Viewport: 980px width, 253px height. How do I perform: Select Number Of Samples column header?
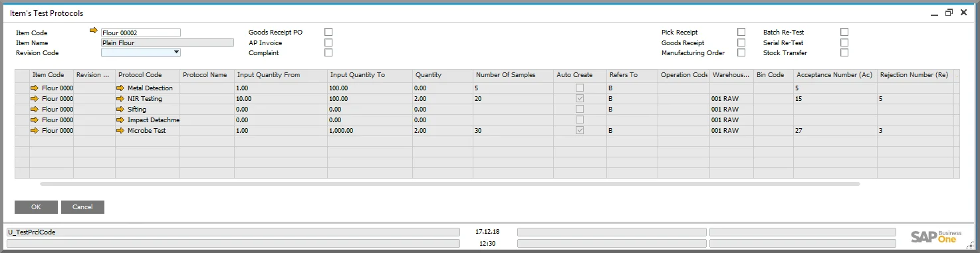coord(513,75)
